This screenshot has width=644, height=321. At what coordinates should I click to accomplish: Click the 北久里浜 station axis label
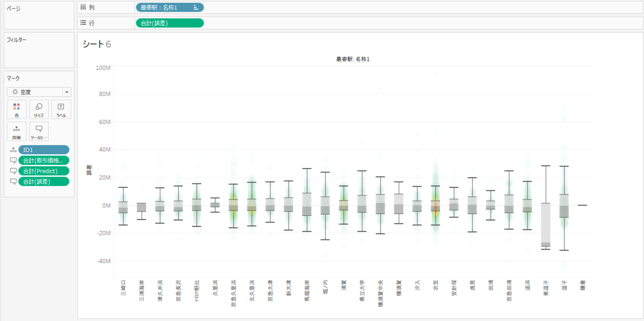tap(251, 290)
